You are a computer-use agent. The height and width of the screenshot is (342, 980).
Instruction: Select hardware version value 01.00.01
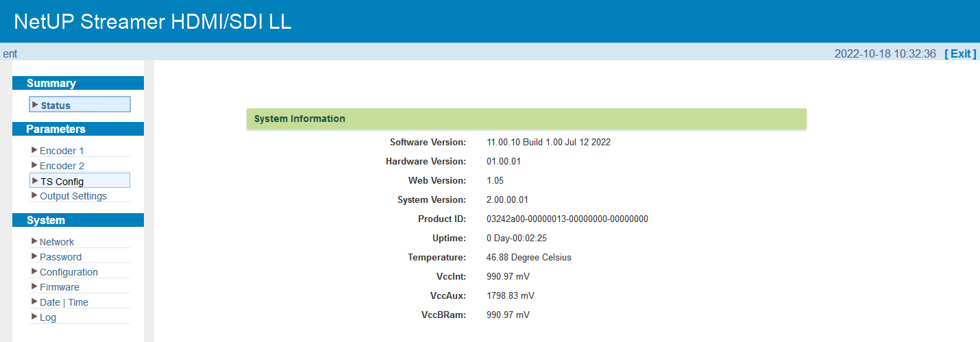pyautogui.click(x=504, y=162)
